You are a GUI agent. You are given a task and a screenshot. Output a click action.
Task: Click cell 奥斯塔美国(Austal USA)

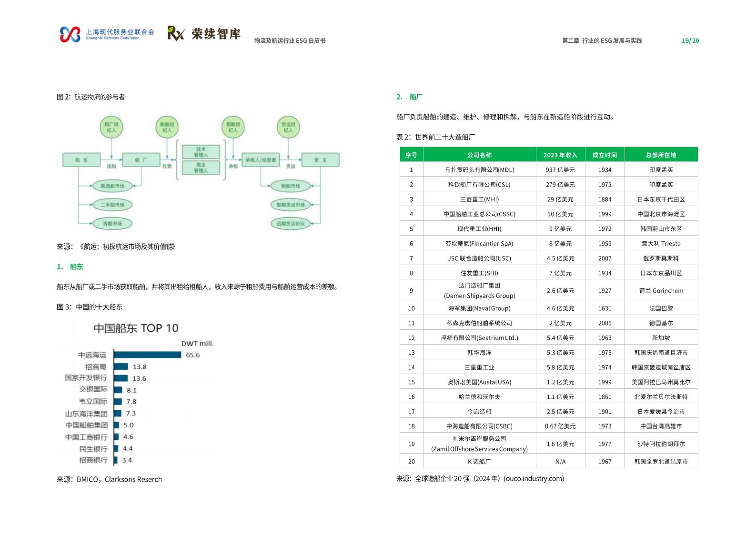[x=480, y=382]
